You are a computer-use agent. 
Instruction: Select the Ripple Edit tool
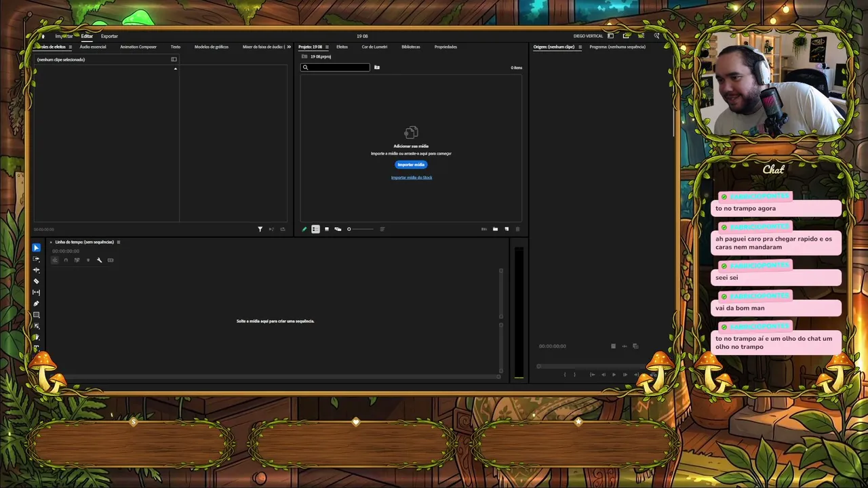[37, 270]
